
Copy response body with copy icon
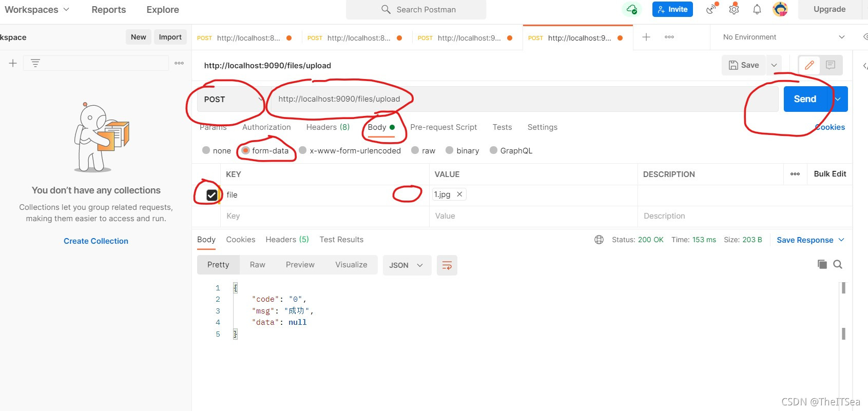822,264
